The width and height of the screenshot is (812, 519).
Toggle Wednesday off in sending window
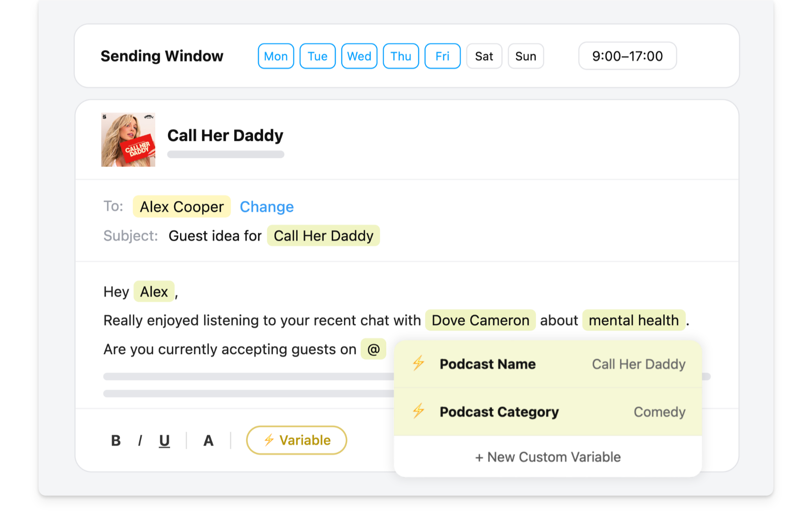click(x=359, y=56)
